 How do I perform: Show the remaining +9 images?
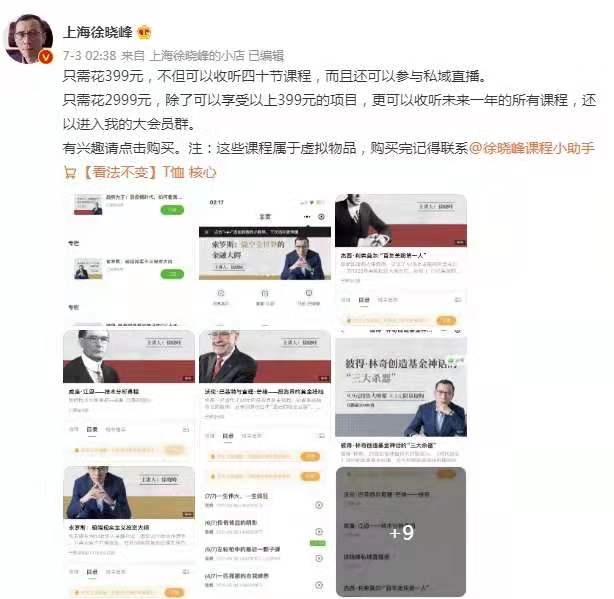point(401,532)
